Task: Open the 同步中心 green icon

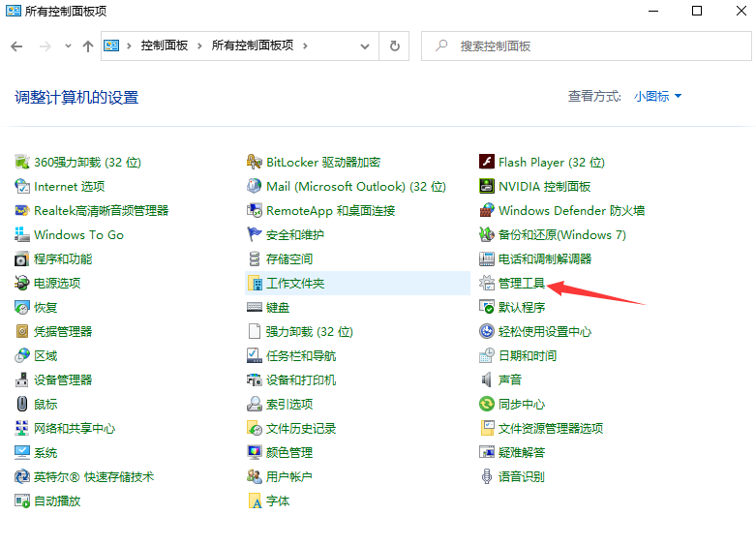Action: click(x=487, y=405)
